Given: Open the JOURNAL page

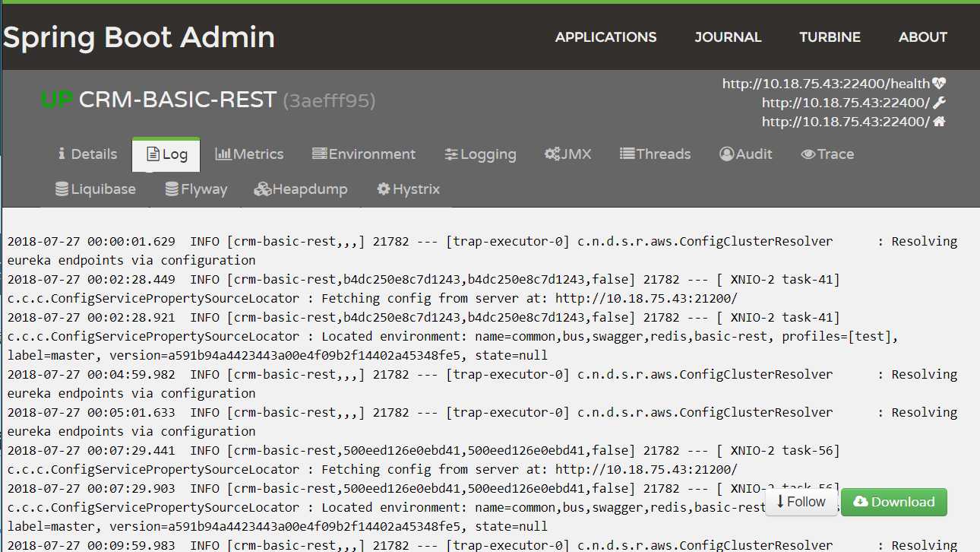Looking at the screenshot, I should [728, 37].
